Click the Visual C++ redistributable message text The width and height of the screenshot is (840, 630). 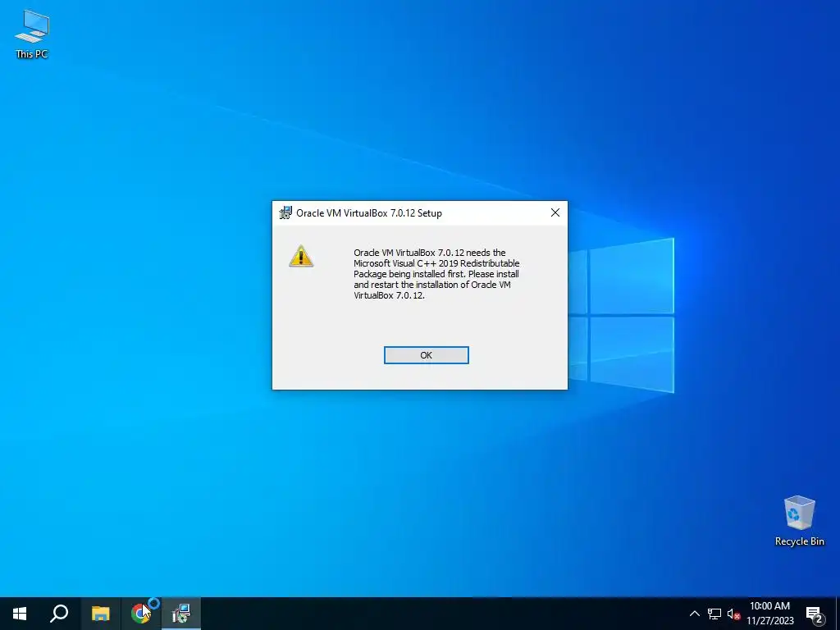pyautogui.click(x=436, y=274)
